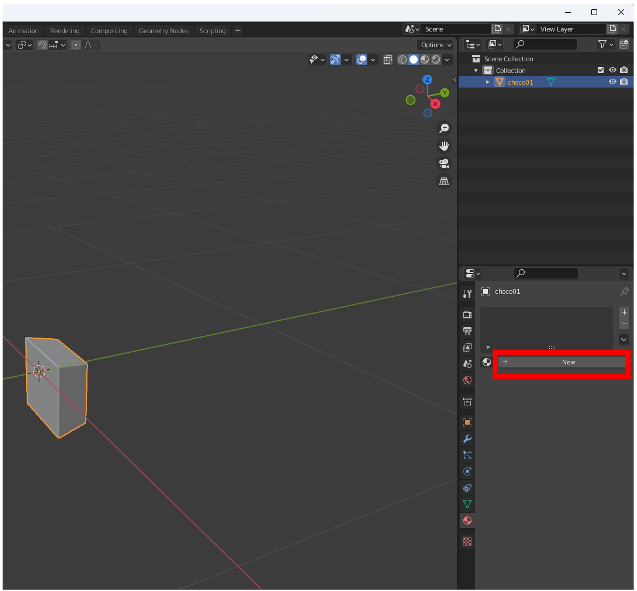This screenshot has width=637, height=591.
Task: Open the Material properties tab
Action: click(467, 521)
